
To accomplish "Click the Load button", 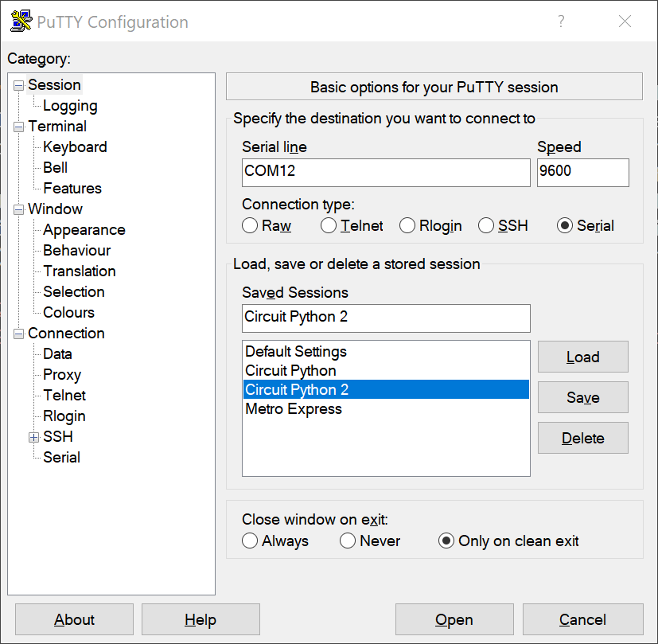I will [583, 357].
